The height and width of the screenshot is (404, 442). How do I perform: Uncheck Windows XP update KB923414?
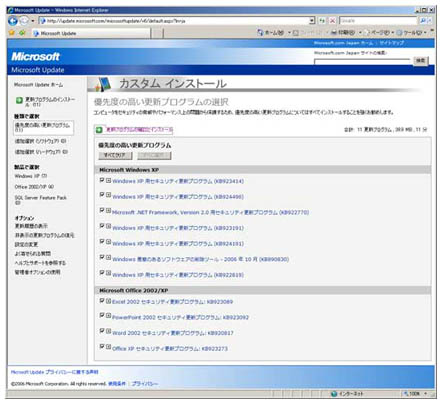click(102, 180)
